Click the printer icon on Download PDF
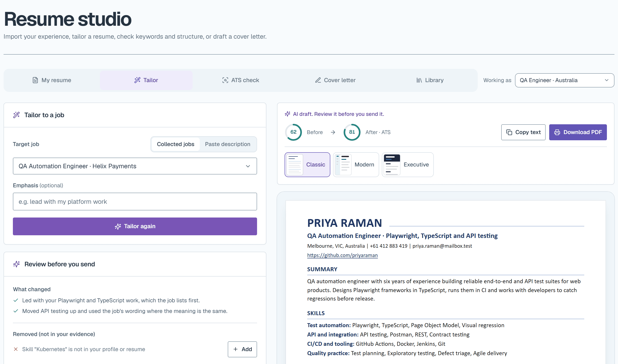The width and height of the screenshot is (618, 364). 557,132
